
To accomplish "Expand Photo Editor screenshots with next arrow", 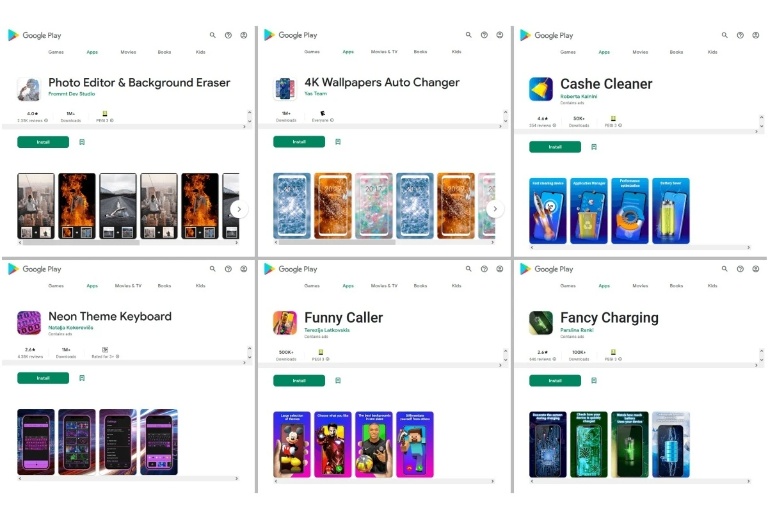I will click(238, 209).
